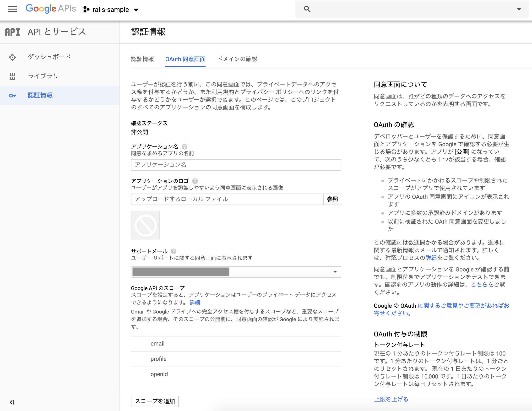This screenshot has height=411, width=532.
Task: Click the アプリケーション名 text field
Action: click(236, 165)
